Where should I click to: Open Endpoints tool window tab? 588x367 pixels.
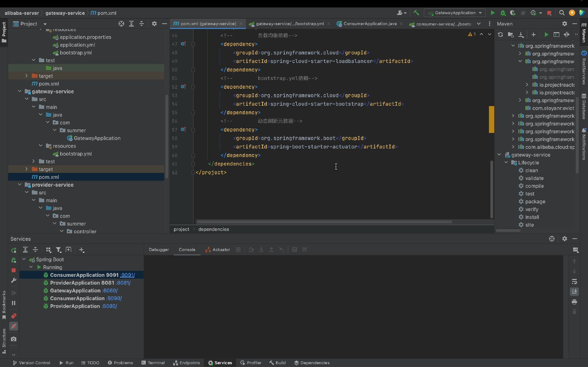pos(186,363)
